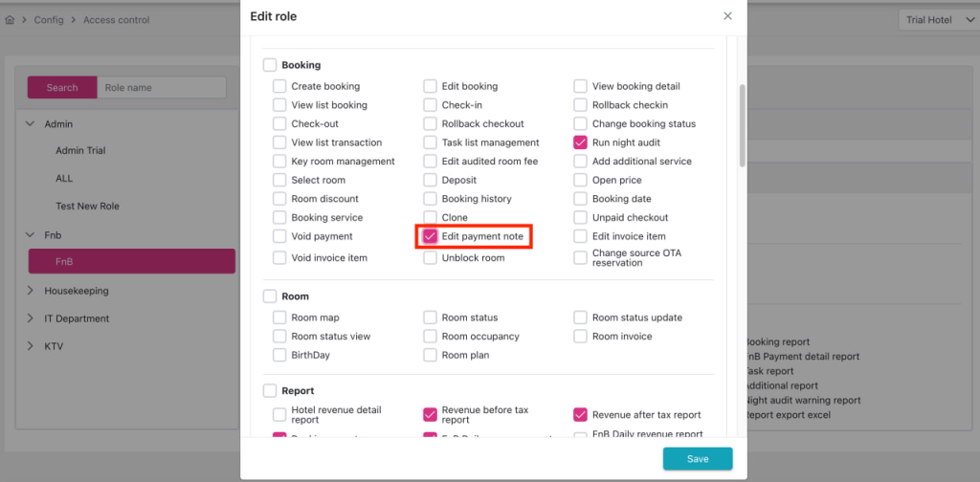Viewport: 980px width, 482px height.
Task: Expand the IT Department group
Action: pos(30,318)
